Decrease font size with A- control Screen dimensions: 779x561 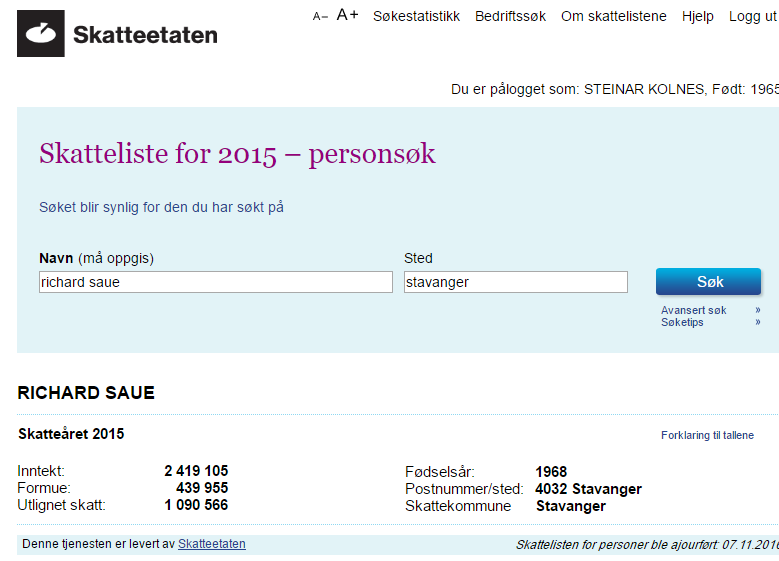(320, 16)
